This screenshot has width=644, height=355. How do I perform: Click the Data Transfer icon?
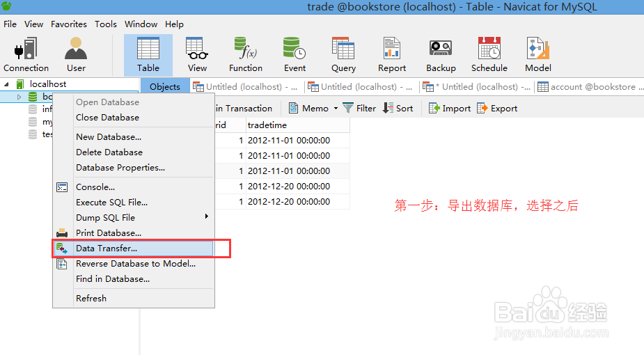click(x=62, y=248)
